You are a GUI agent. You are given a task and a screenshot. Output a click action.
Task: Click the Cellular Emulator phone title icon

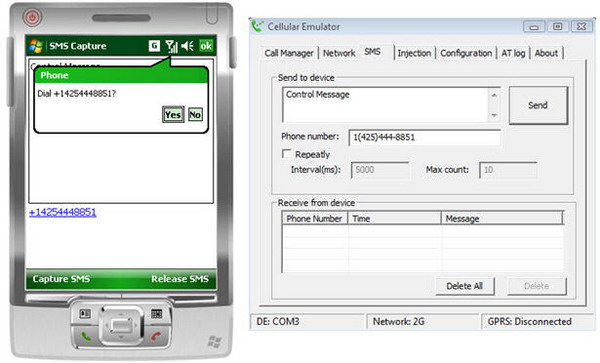coord(257,26)
